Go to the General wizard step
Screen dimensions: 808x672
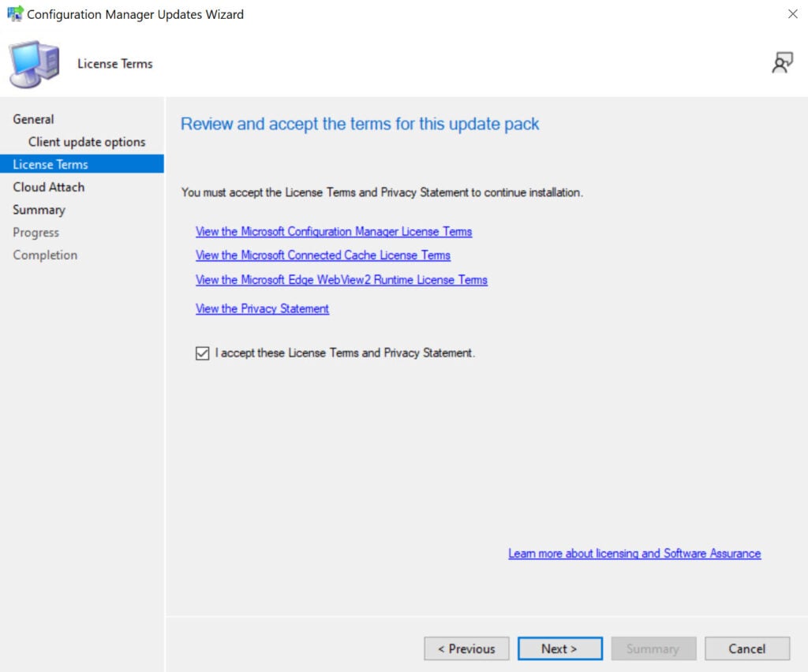pyautogui.click(x=33, y=119)
